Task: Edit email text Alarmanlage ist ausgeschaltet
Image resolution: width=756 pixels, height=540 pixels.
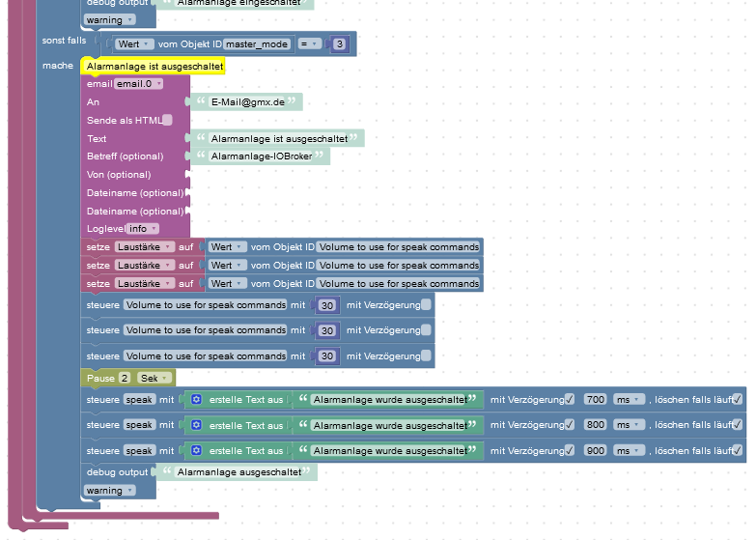Action: [279, 139]
